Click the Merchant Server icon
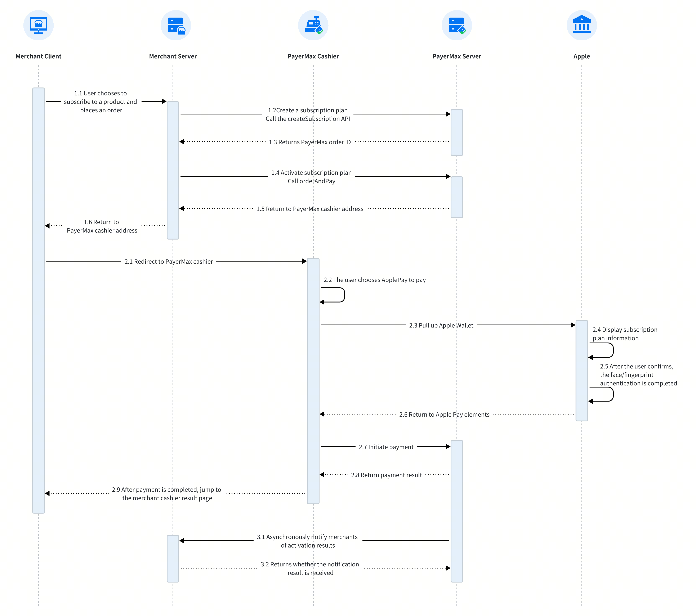The height and width of the screenshot is (616, 696). tap(176, 25)
